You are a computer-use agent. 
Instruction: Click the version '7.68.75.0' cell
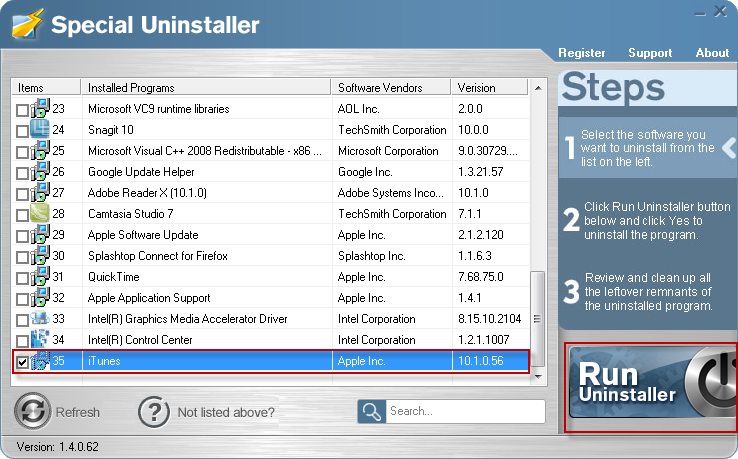point(481,277)
